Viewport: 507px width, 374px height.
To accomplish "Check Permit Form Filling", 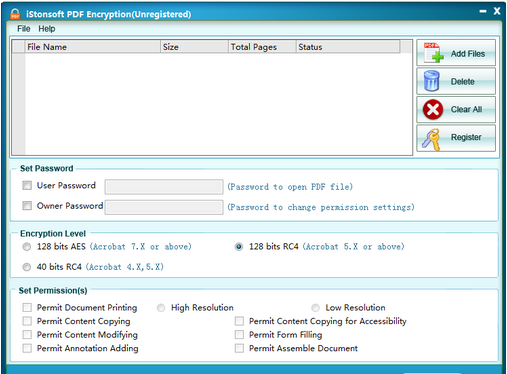I will [239, 335].
